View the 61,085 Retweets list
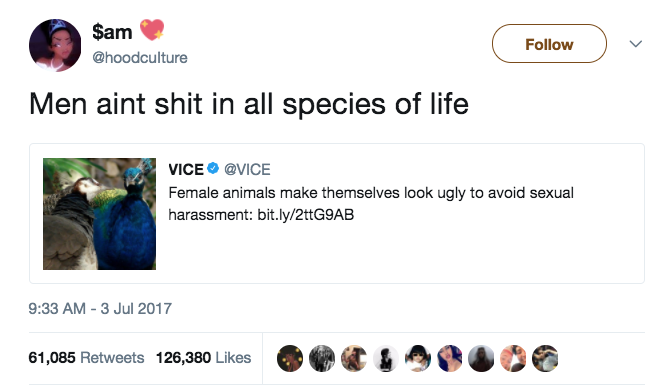Viewport: 668px width, 388px height. pyautogui.click(x=86, y=358)
